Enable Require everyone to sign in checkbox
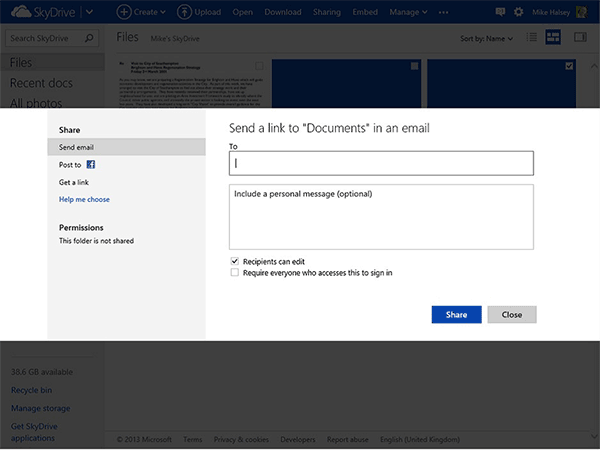Image resolution: width=600 pixels, height=450 pixels. coord(234,272)
